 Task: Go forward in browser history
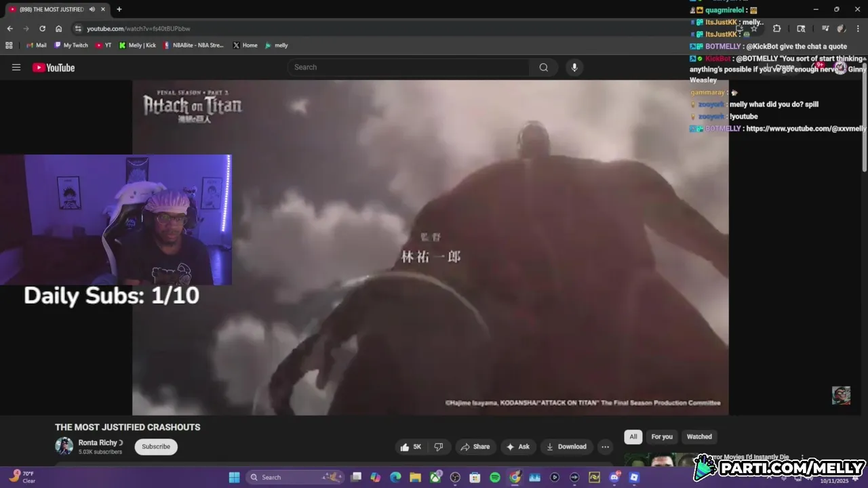pos(26,28)
